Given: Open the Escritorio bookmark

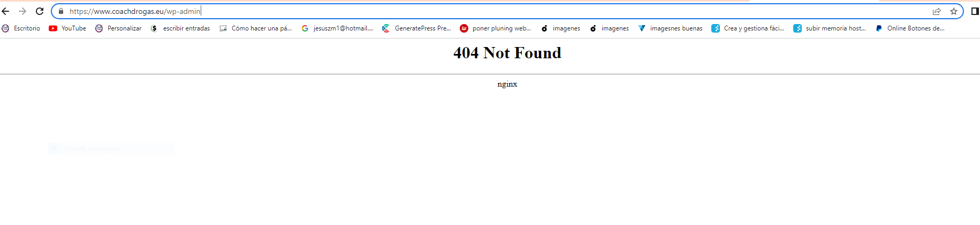Looking at the screenshot, I should tap(21, 28).
